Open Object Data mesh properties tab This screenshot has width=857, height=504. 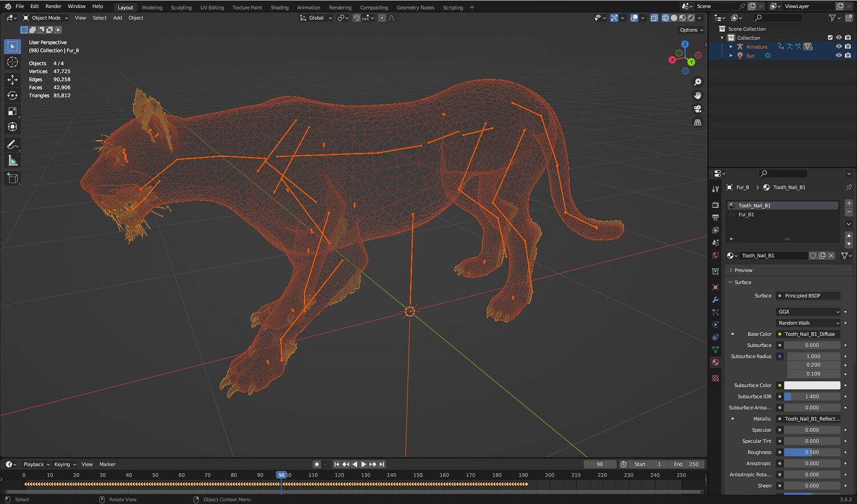[x=715, y=350]
